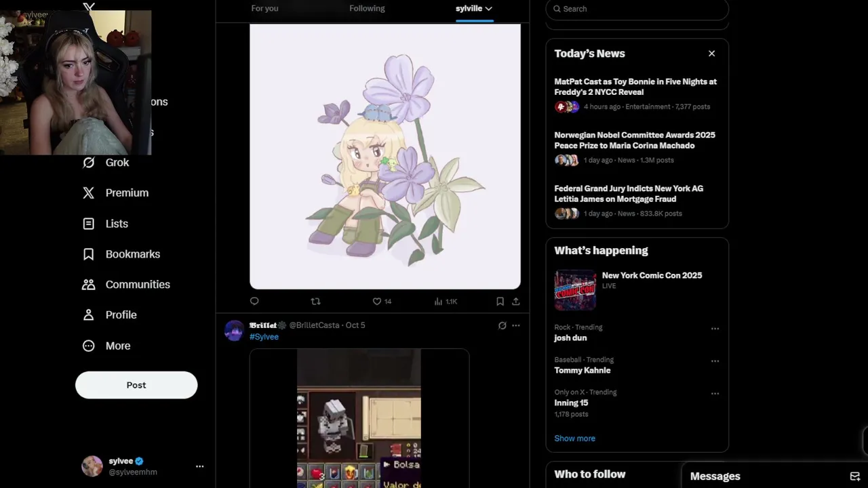The width and height of the screenshot is (868, 488).
Task: Open MatPat Cast as Toy Bonnie news
Action: (x=635, y=87)
